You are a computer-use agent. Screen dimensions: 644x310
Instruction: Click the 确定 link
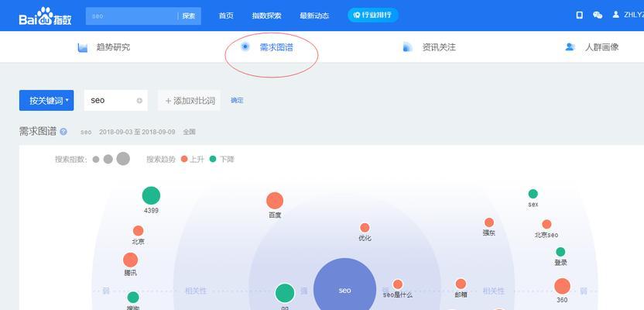237,100
